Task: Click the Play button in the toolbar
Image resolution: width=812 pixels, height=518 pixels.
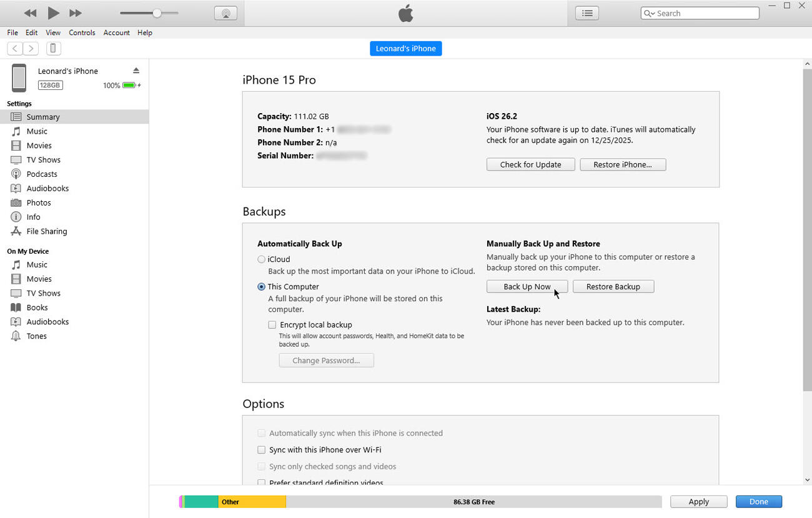Action: coord(53,13)
